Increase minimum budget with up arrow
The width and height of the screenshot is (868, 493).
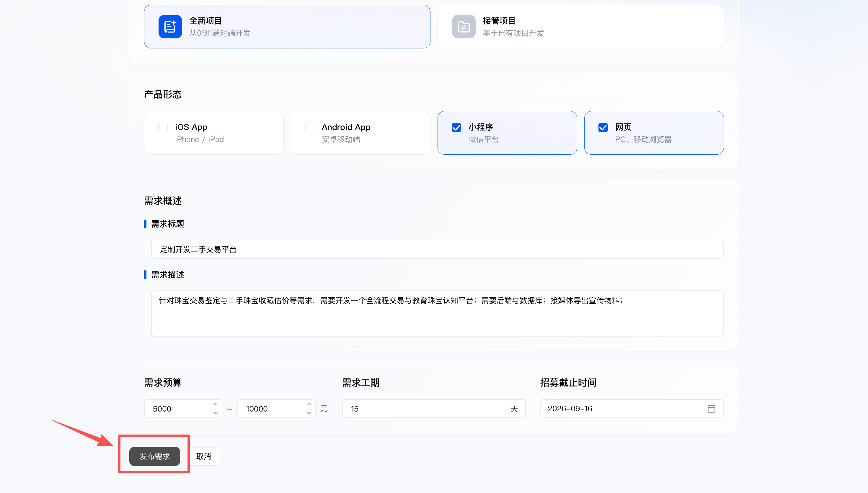coord(216,404)
